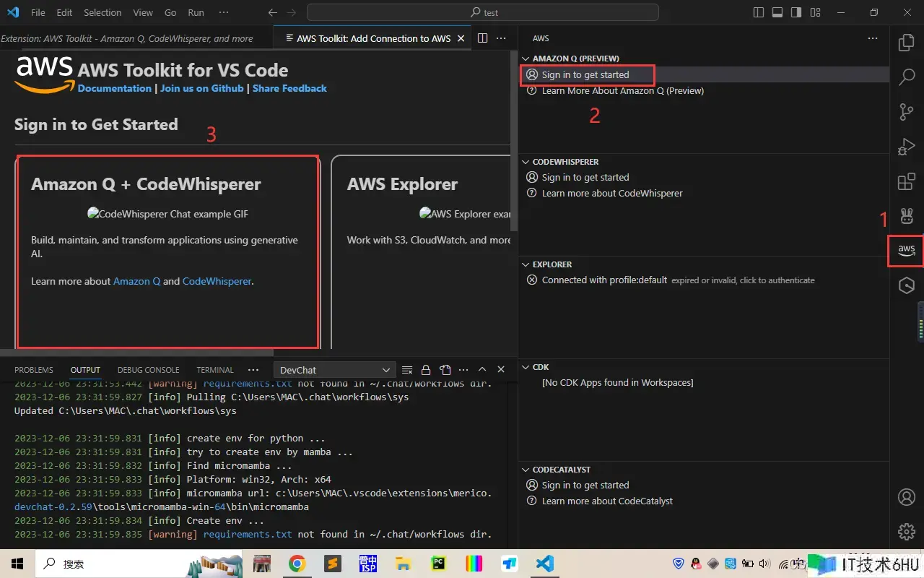
Task: Open the menu bar overflow three dots
Action: pyautogui.click(x=224, y=12)
